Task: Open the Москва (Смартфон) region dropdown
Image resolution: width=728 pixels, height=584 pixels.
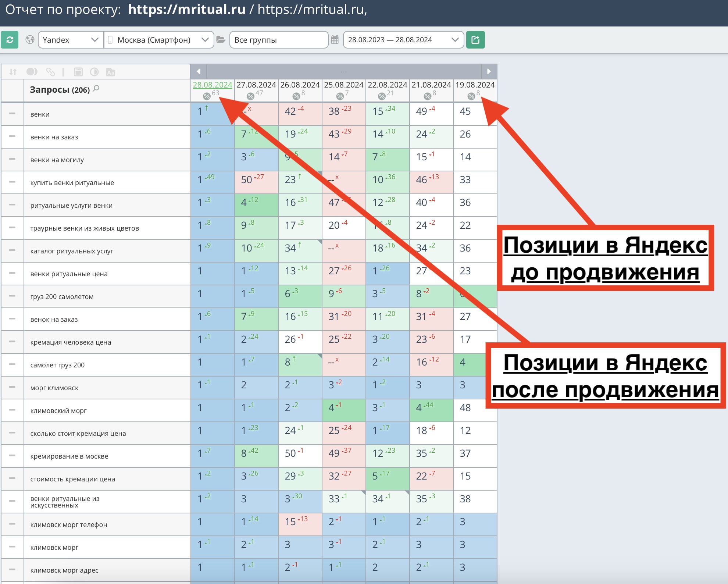Action: (x=159, y=40)
